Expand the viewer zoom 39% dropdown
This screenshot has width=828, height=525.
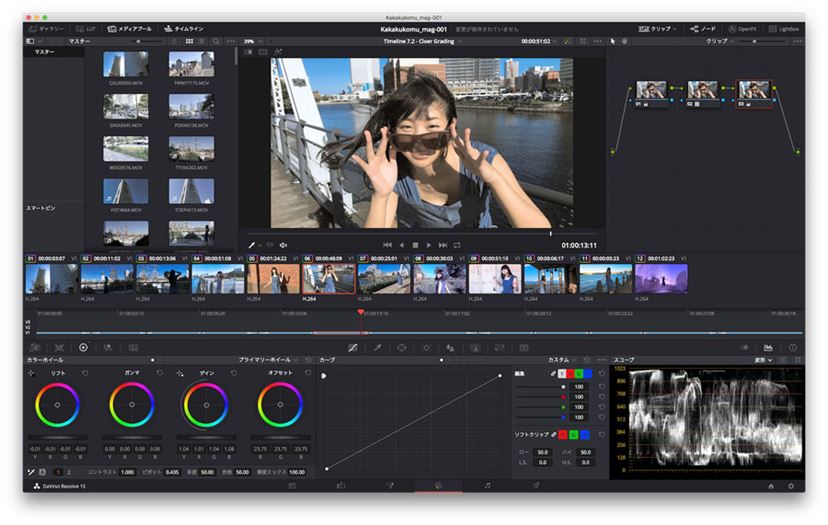pyautogui.click(x=252, y=41)
